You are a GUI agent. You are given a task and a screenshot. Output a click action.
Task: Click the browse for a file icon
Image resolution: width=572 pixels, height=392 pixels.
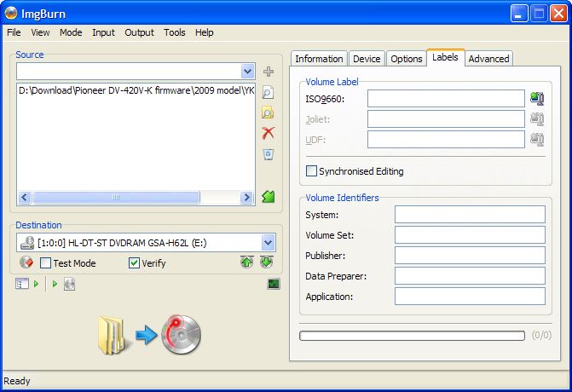(x=268, y=93)
